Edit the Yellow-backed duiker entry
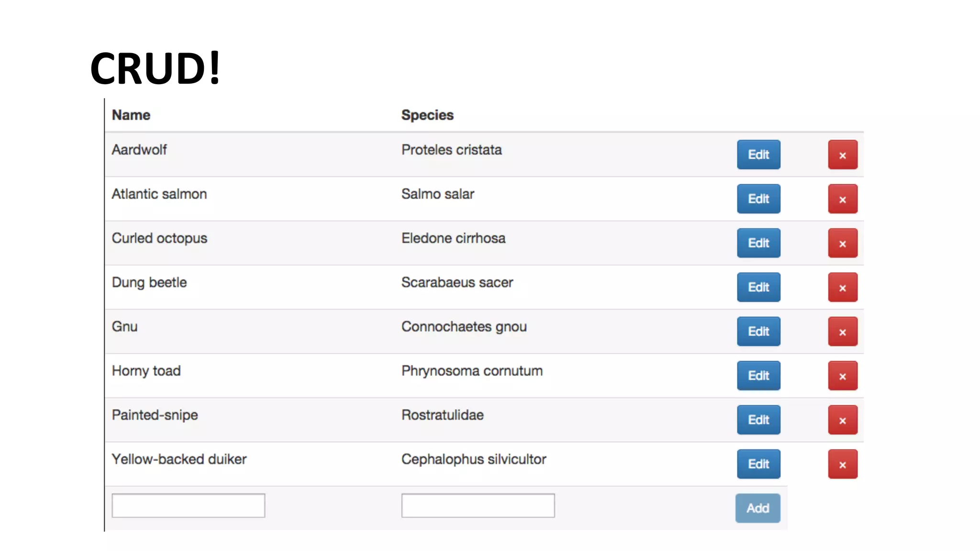 (x=758, y=464)
